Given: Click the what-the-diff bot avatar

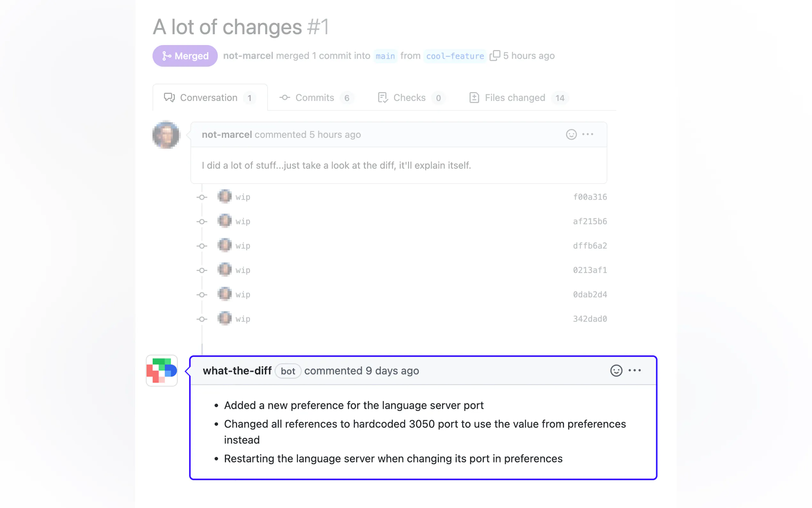Looking at the screenshot, I should [162, 370].
